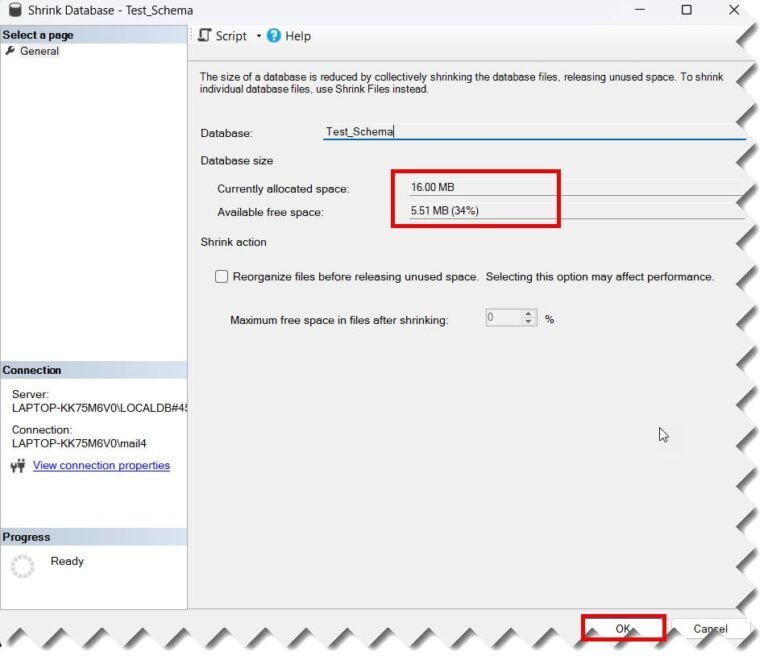The width and height of the screenshot is (768, 660).
Task: Click the server name LAPTOP-KK75M6V0\LOCALDB
Action: click(x=100, y=408)
